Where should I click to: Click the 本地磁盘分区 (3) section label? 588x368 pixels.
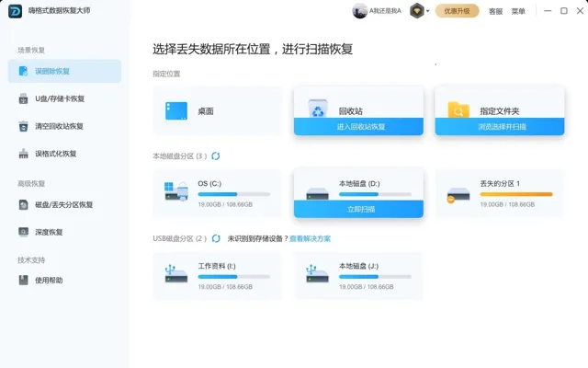(180, 155)
